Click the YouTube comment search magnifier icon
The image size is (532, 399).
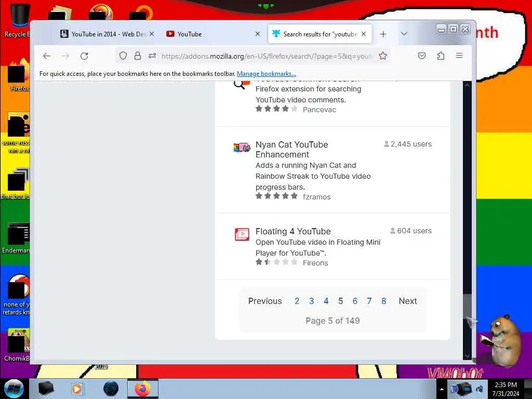[x=241, y=85]
